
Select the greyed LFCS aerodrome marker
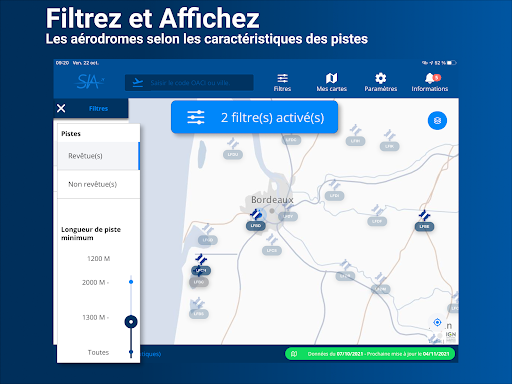pos(272,250)
